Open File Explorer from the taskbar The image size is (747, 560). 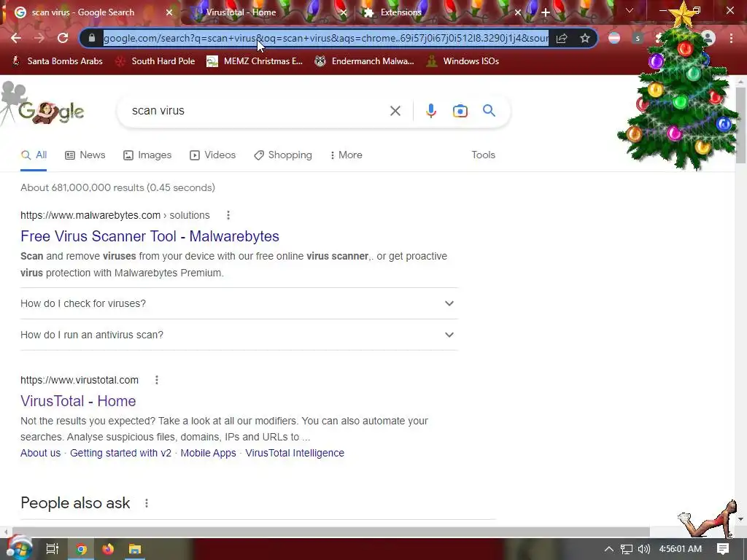[x=135, y=549]
